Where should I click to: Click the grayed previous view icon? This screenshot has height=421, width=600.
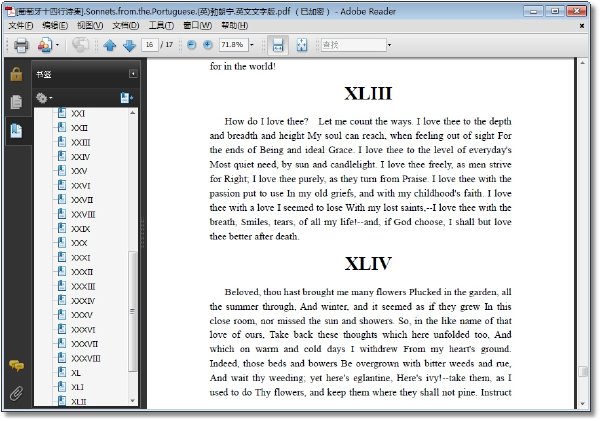pos(80,45)
